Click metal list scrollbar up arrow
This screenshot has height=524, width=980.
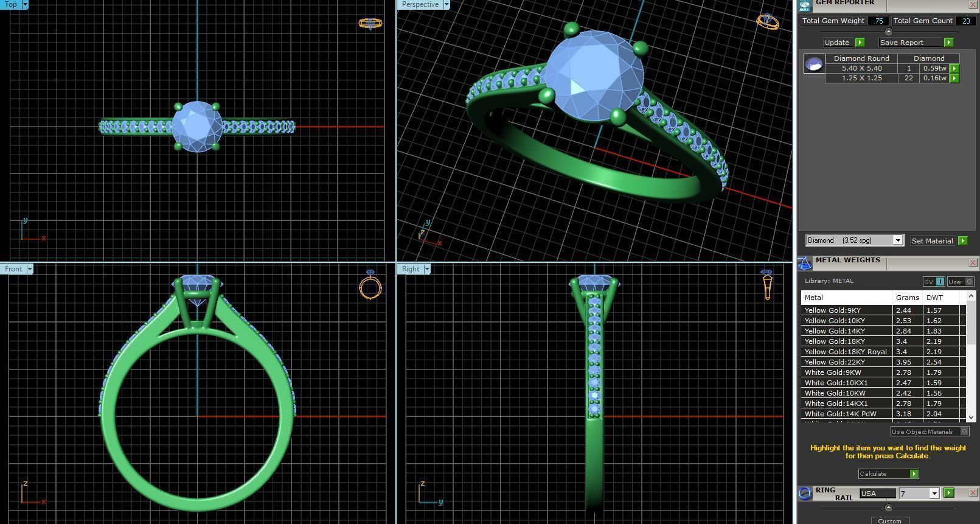click(x=971, y=296)
